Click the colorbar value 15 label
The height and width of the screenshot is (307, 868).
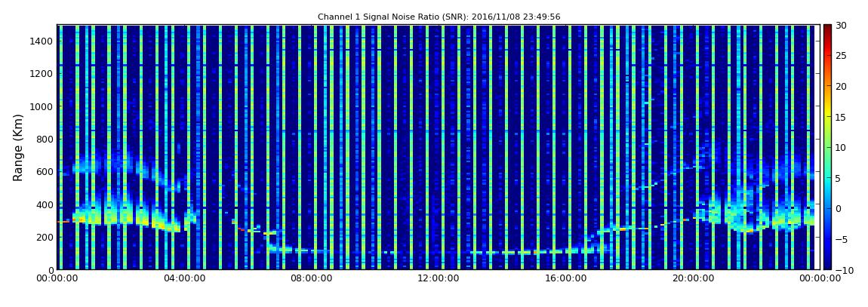(x=842, y=117)
